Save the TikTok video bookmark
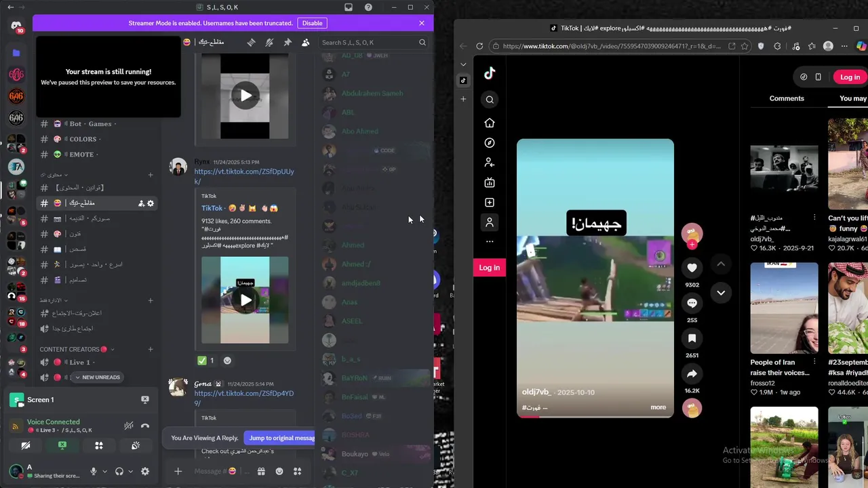This screenshot has width=868, height=488. (692, 338)
